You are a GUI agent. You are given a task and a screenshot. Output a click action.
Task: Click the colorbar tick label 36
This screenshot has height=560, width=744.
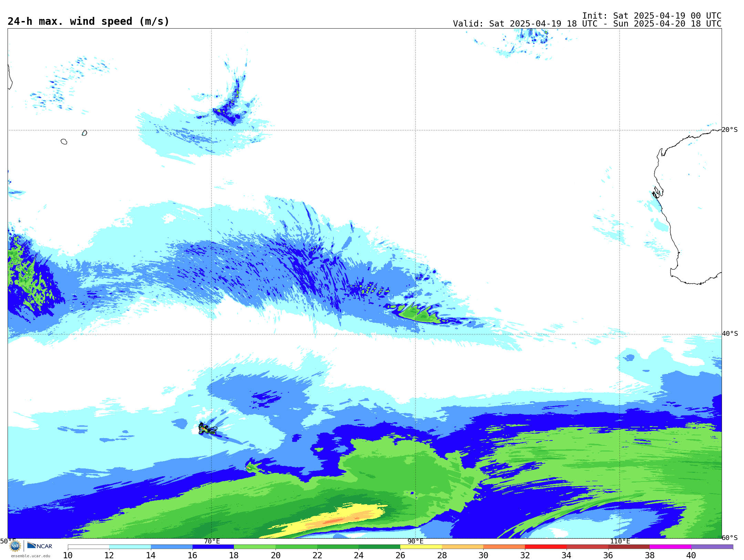pos(608,555)
